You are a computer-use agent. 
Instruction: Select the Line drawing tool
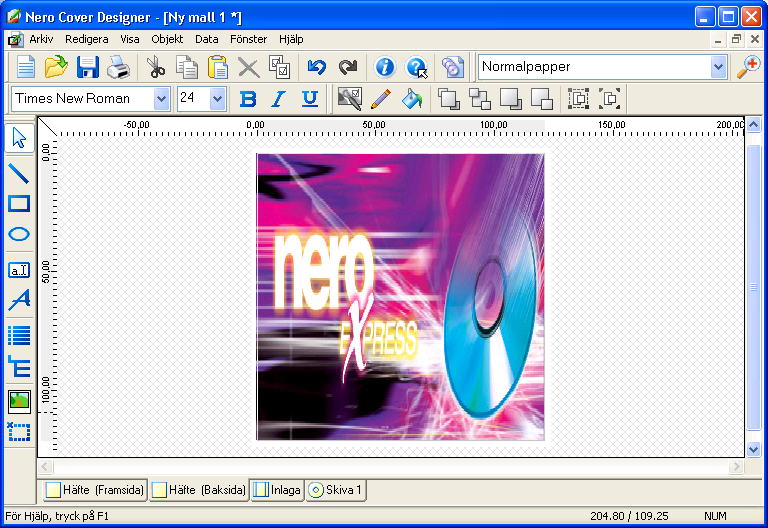(19, 174)
